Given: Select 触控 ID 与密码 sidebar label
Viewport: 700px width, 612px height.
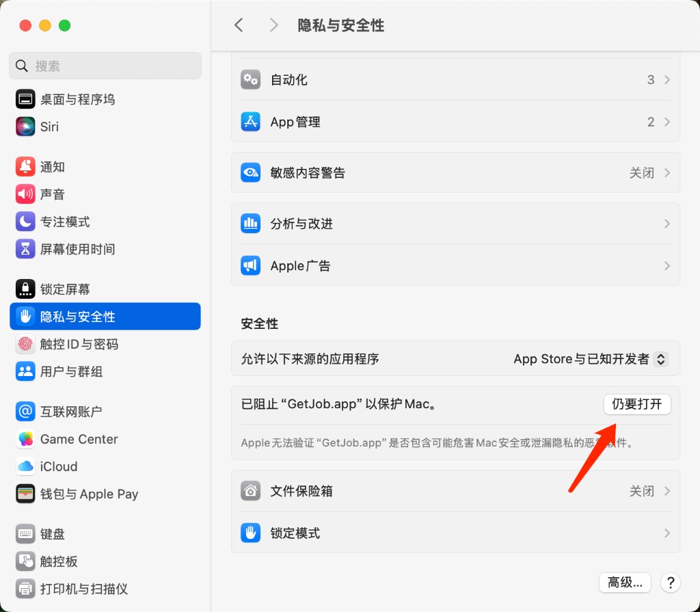Looking at the screenshot, I should click(x=79, y=344).
